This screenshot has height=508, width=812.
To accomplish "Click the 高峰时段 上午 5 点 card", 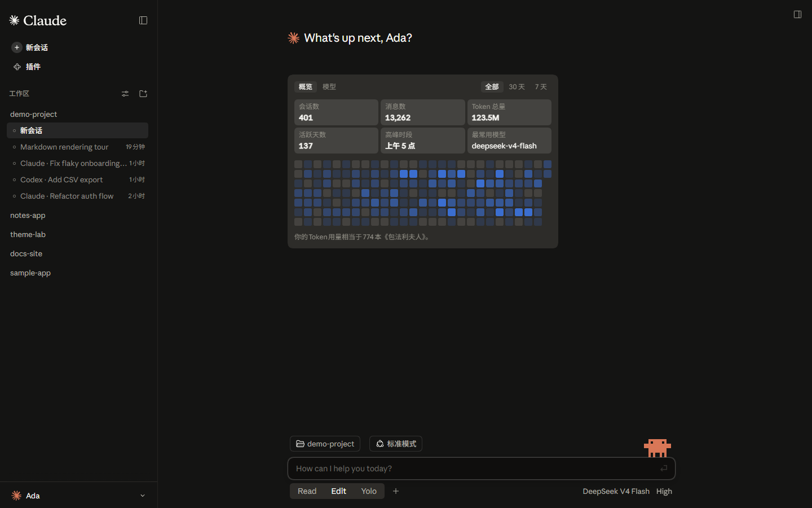I will point(423,141).
